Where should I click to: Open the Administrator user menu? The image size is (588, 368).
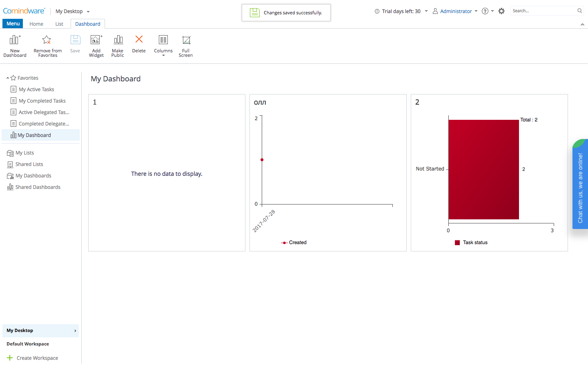click(455, 11)
